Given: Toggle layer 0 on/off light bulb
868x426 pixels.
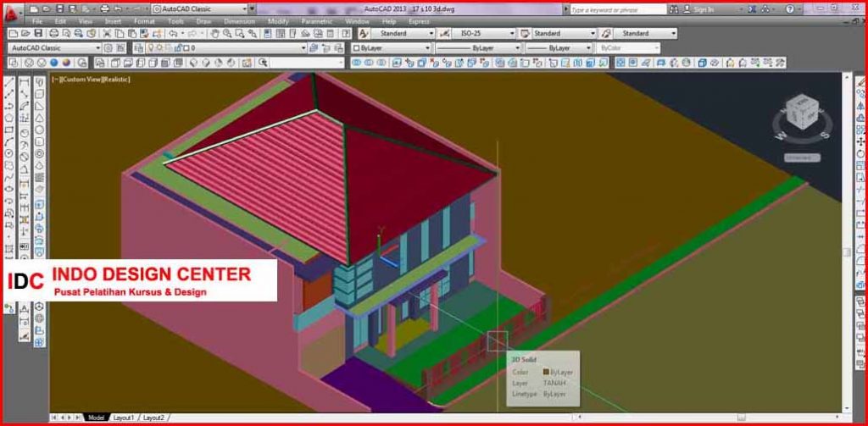Looking at the screenshot, I should [151, 48].
